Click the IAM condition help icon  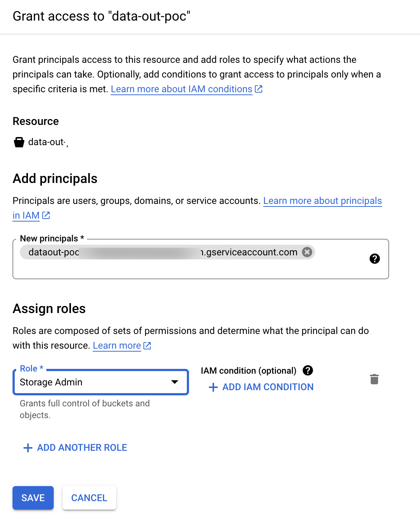308,370
